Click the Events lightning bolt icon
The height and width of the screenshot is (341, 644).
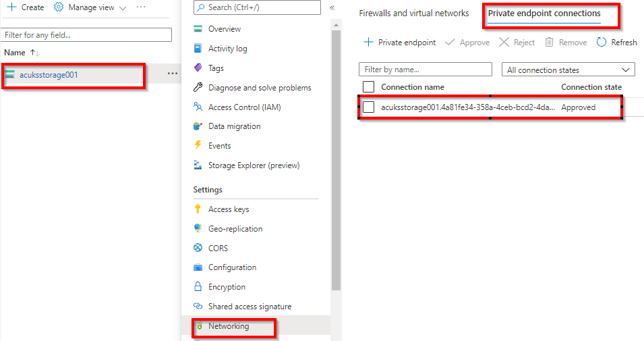(x=198, y=145)
